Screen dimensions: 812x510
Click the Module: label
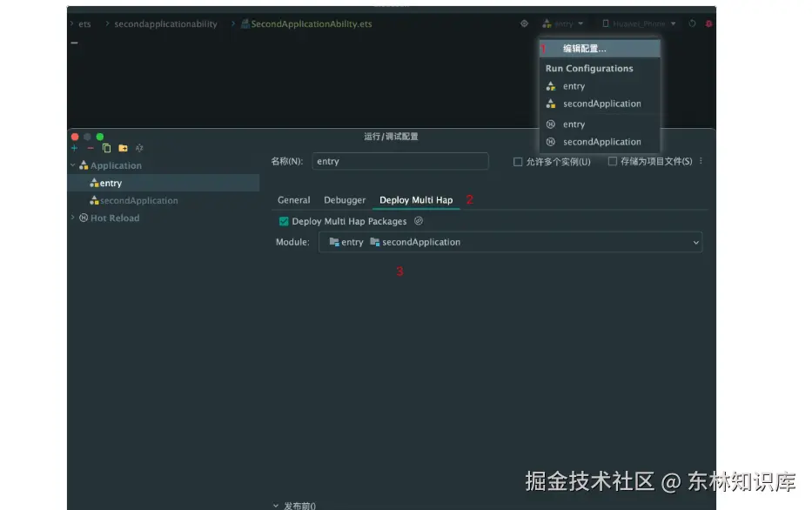292,242
